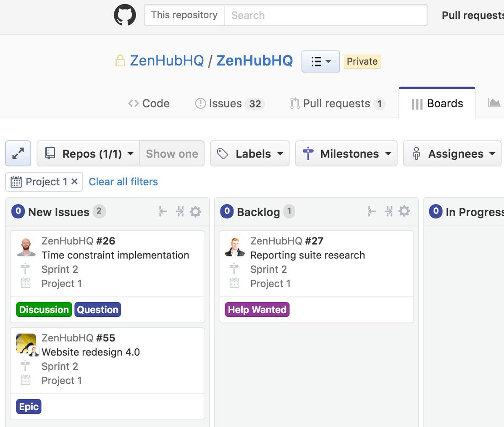The height and width of the screenshot is (427, 504).
Task: Click assignee avatar on issue #55
Action: [27, 344]
